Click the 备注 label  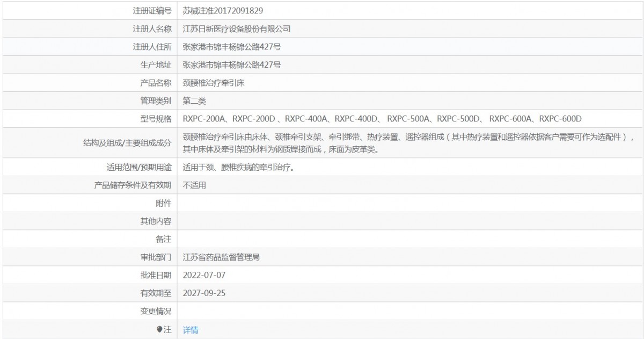click(163, 239)
